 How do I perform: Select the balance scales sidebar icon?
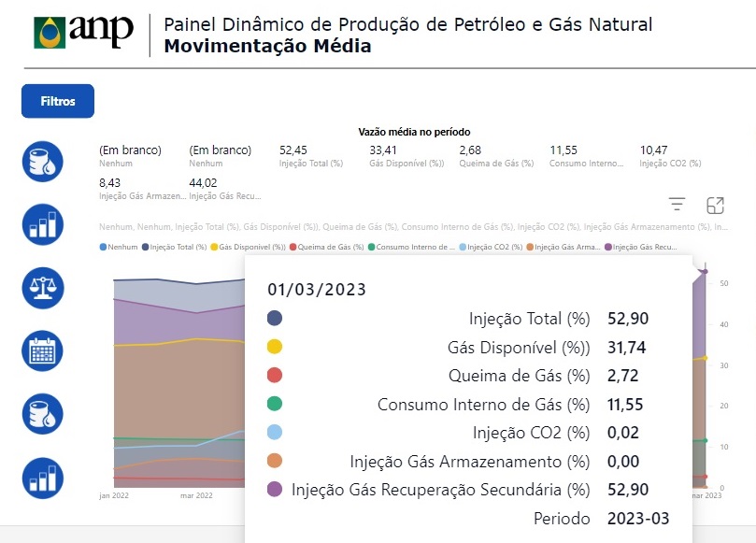[42, 288]
